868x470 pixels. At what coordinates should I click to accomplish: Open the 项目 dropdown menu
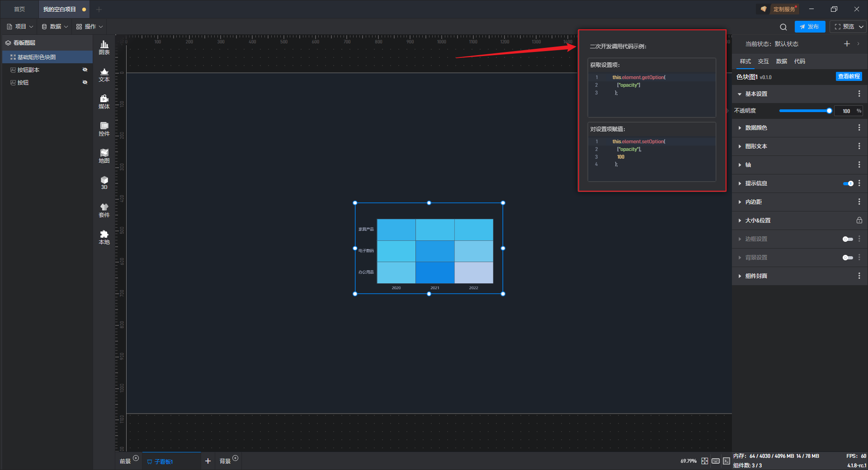[x=20, y=27]
